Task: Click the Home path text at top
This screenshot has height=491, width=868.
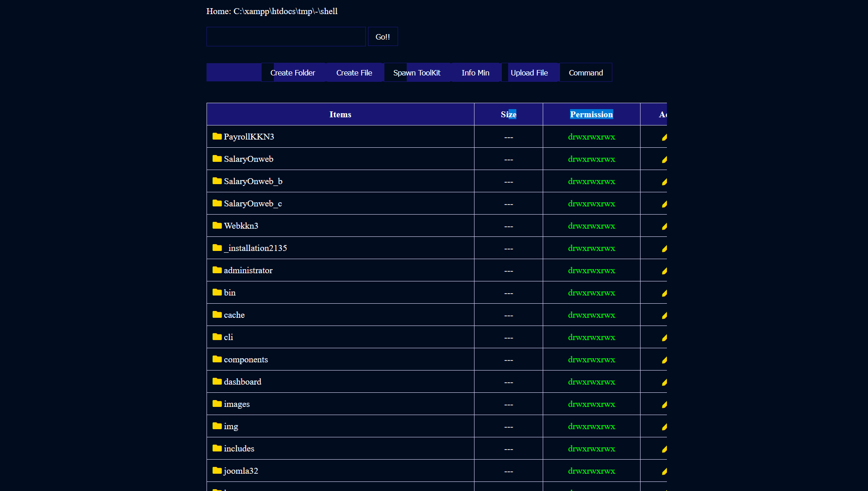Action: click(x=272, y=11)
